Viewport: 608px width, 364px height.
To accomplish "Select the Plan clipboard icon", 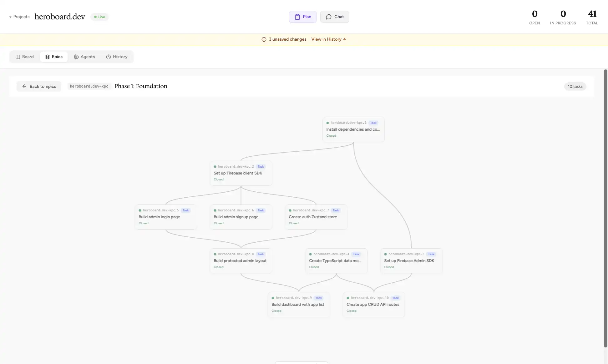I will coord(298,17).
